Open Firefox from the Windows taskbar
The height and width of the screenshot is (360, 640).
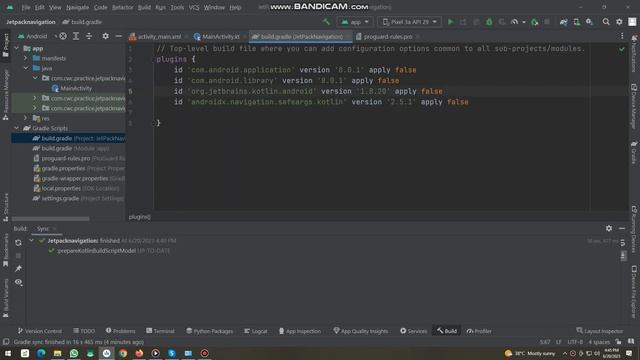[x=139, y=353]
